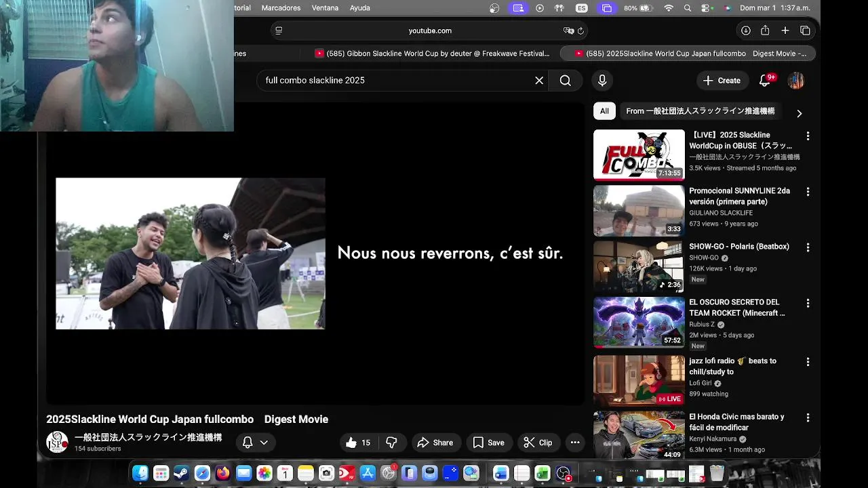Open Spotlight search in menu bar
Screen dimensions: 868x488
tap(688, 8)
